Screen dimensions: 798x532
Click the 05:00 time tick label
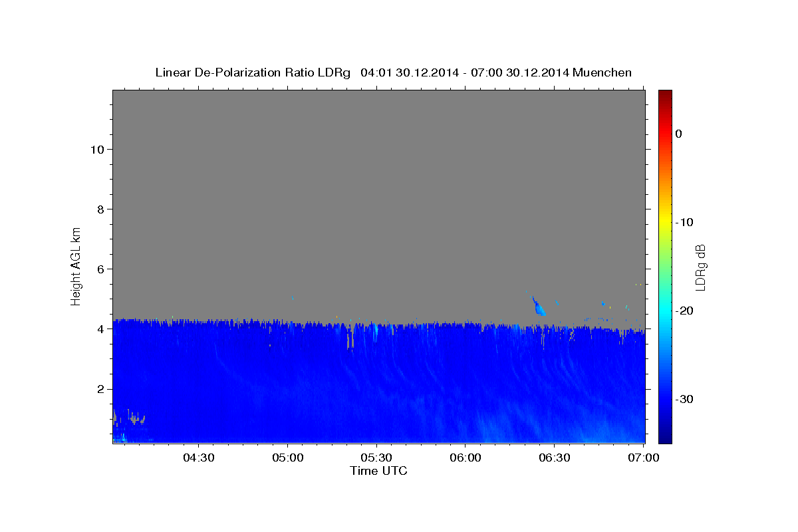coord(287,458)
